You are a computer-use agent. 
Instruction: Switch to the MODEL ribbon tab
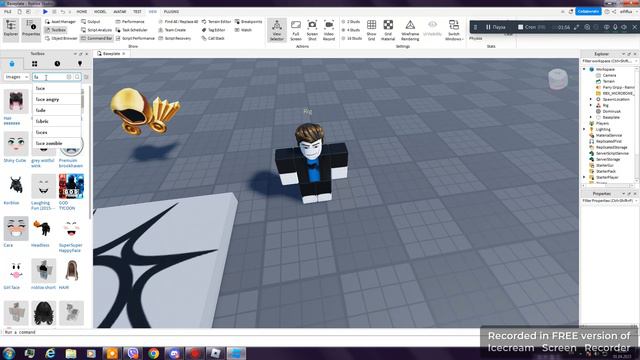point(100,11)
